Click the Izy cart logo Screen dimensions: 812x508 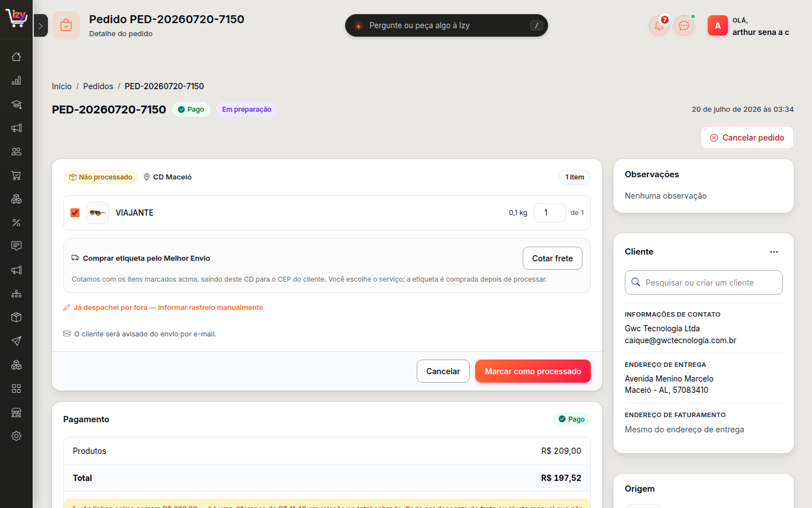[16, 18]
